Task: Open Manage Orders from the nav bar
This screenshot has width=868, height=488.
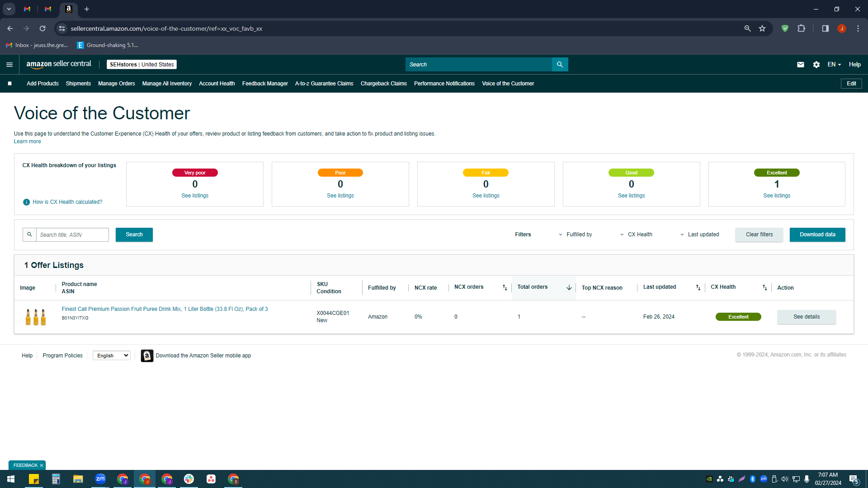Action: pos(117,84)
